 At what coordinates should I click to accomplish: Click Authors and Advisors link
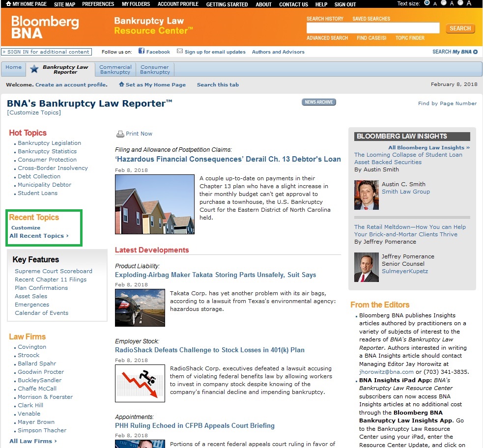click(278, 52)
